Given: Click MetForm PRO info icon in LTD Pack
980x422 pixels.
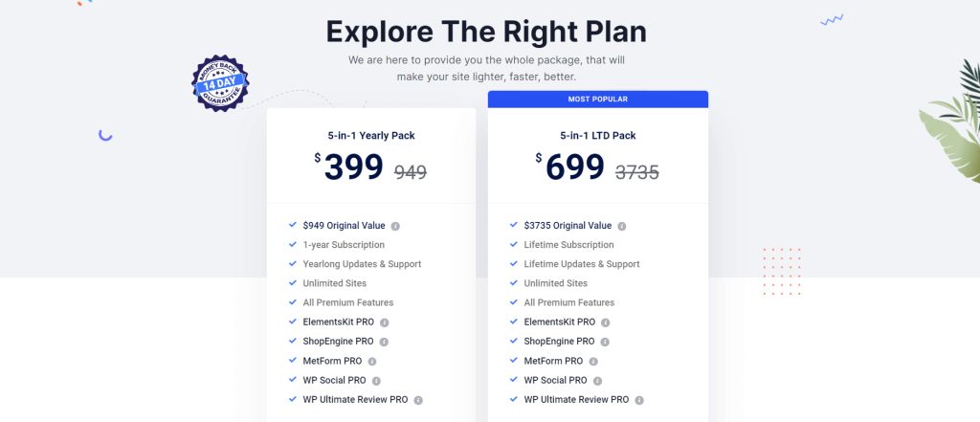Looking at the screenshot, I should pyautogui.click(x=593, y=362).
